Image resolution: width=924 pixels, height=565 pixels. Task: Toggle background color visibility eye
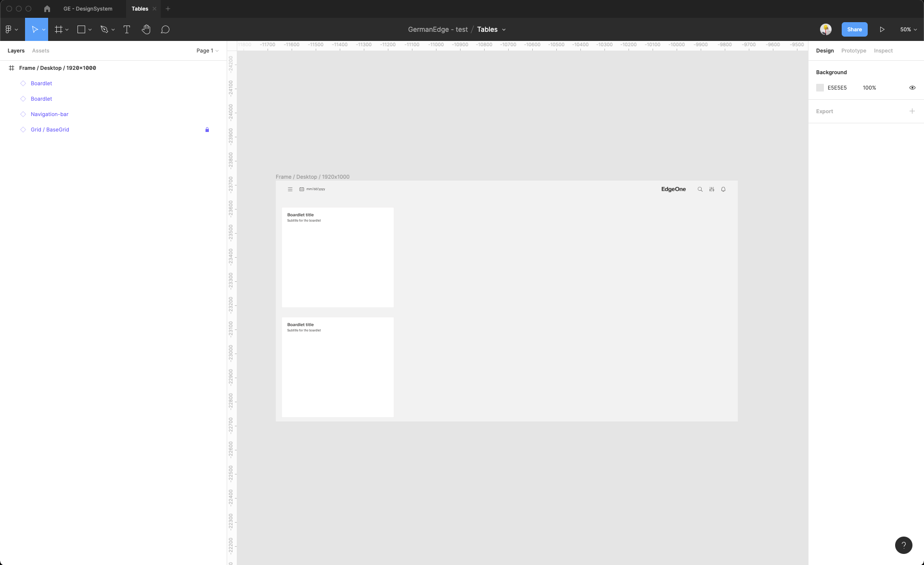click(912, 88)
